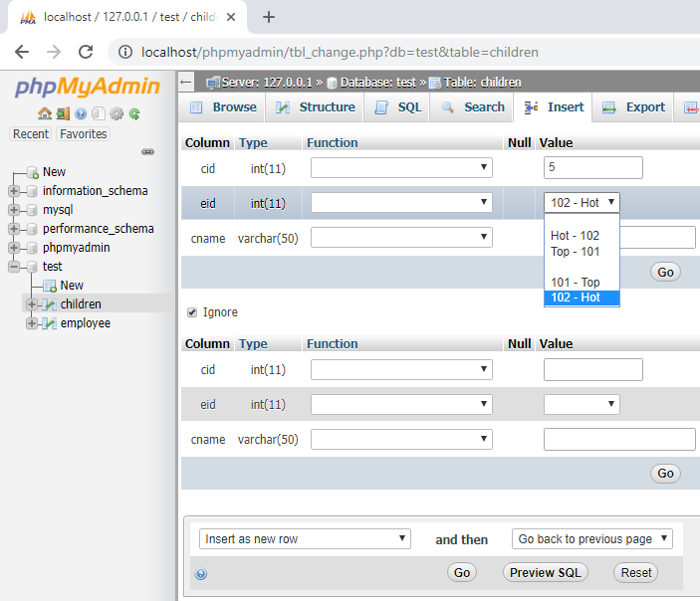Click the chain link icon in sidebar
The image size is (700, 601).
click(148, 151)
